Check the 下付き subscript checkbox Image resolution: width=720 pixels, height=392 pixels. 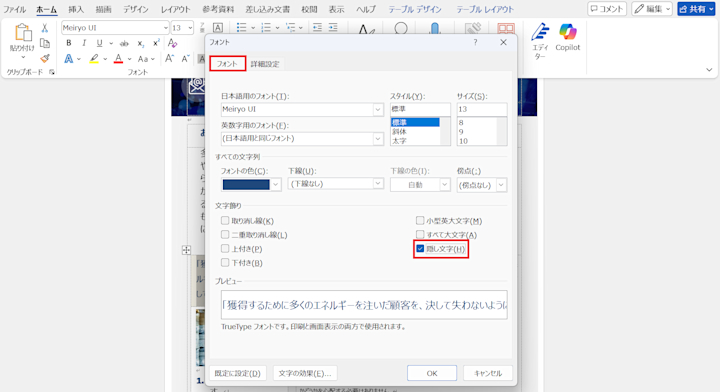point(225,263)
